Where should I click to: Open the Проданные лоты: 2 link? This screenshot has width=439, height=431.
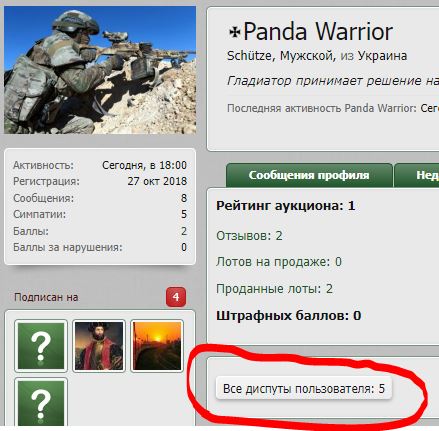pyautogui.click(x=274, y=289)
